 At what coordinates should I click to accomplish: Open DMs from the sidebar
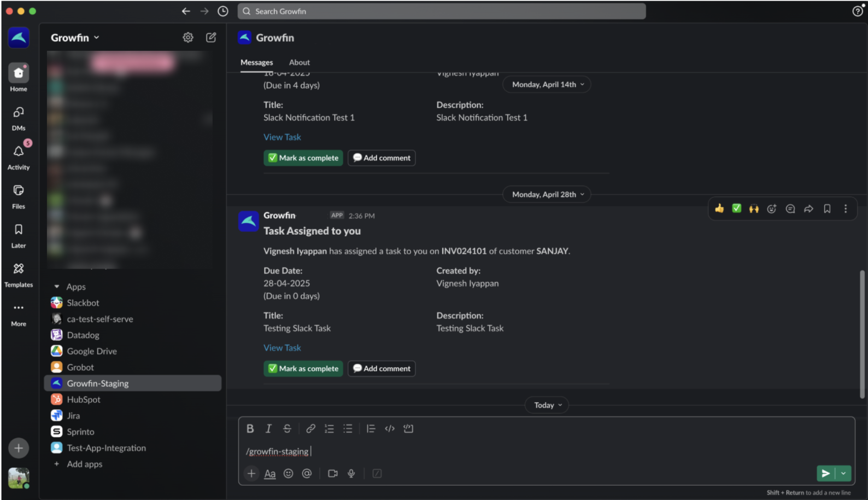[19, 118]
